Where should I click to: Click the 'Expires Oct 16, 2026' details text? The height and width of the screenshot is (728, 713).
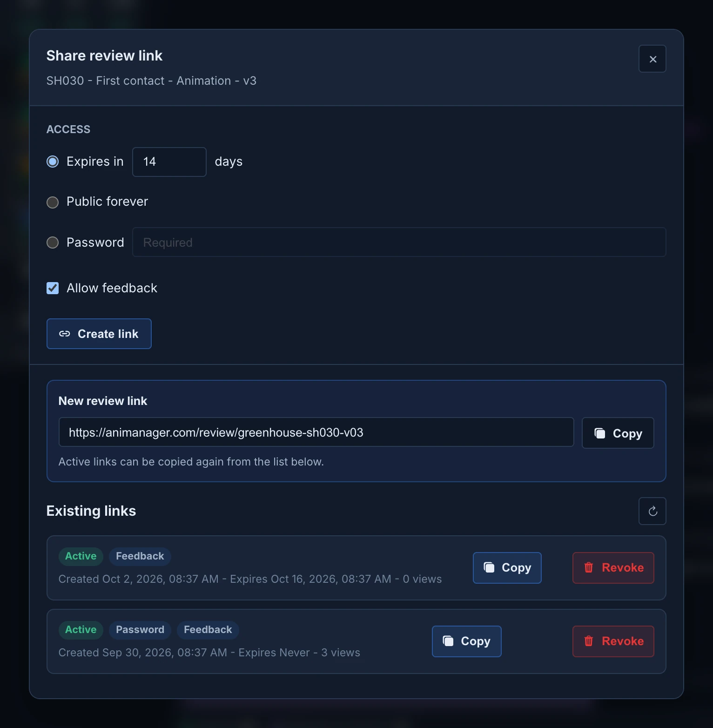(x=310, y=579)
